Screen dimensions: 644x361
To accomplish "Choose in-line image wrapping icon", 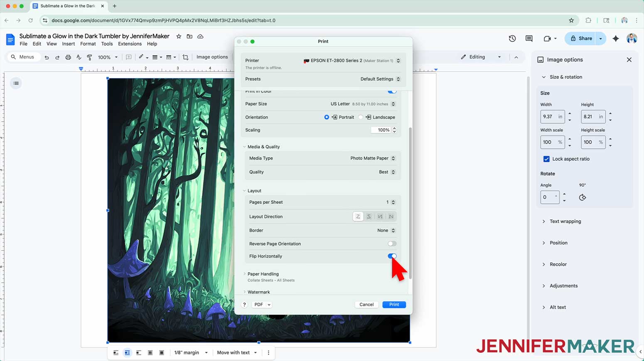I will pyautogui.click(x=116, y=353).
